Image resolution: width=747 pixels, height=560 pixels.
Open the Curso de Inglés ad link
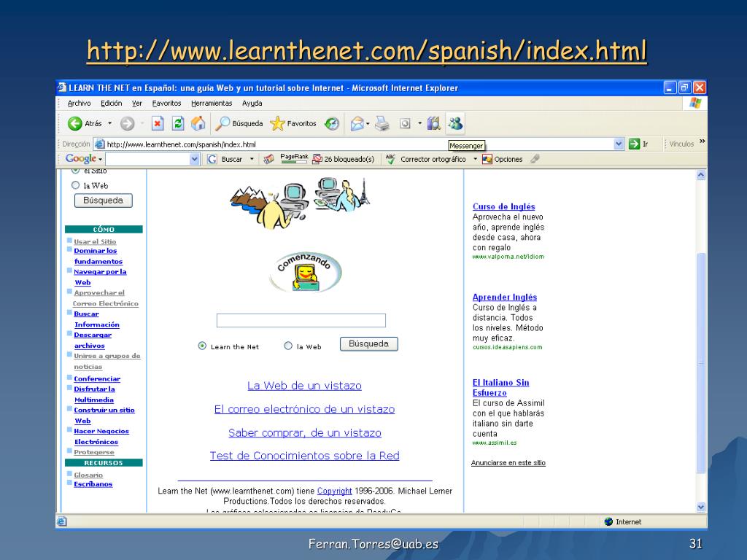[x=503, y=206]
